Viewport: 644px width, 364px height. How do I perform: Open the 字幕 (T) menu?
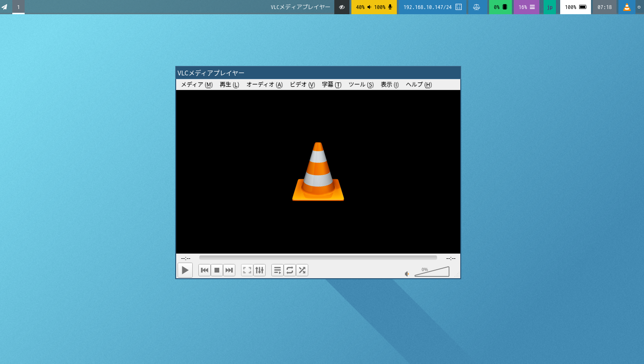click(332, 85)
